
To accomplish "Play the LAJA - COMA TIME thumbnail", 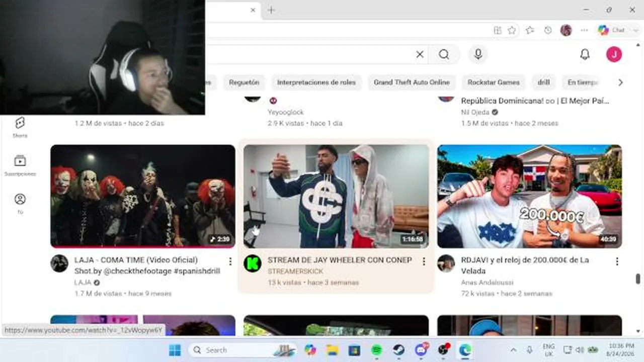I will click(143, 196).
